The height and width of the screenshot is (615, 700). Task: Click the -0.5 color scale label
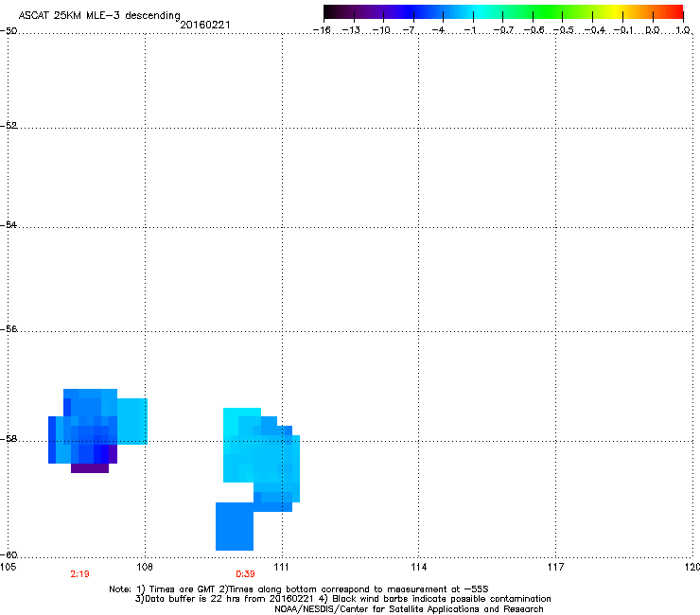[x=564, y=30]
